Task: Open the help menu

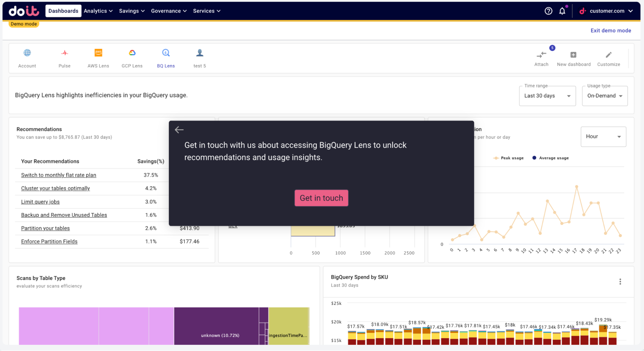Action: [x=548, y=11]
